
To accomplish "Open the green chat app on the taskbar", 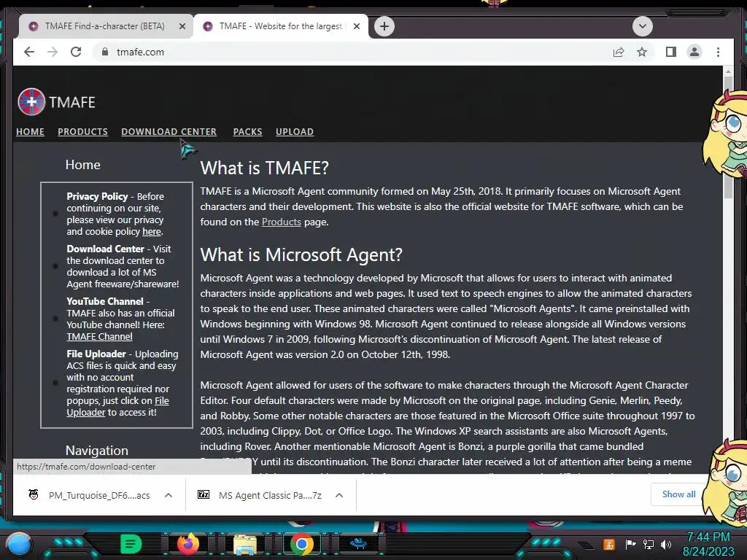I will coord(131,544).
